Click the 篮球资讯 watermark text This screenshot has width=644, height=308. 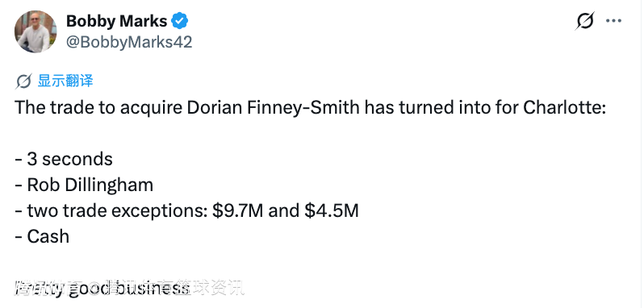click(x=211, y=289)
